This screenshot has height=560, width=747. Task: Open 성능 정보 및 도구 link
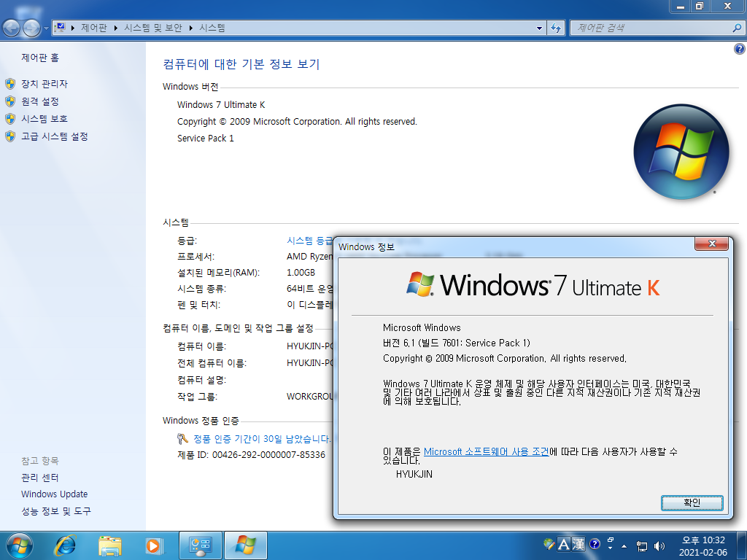click(x=56, y=511)
